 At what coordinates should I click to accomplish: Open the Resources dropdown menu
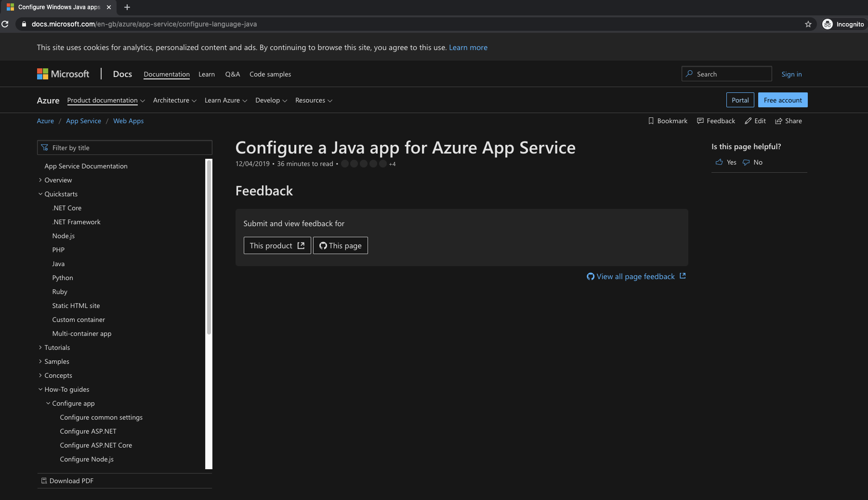click(314, 100)
